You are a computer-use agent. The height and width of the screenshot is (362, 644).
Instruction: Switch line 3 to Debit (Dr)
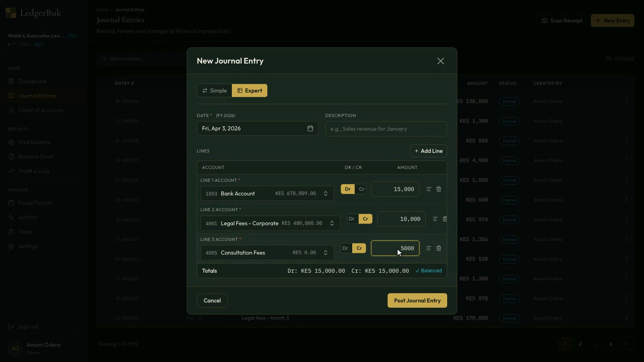coord(345,248)
